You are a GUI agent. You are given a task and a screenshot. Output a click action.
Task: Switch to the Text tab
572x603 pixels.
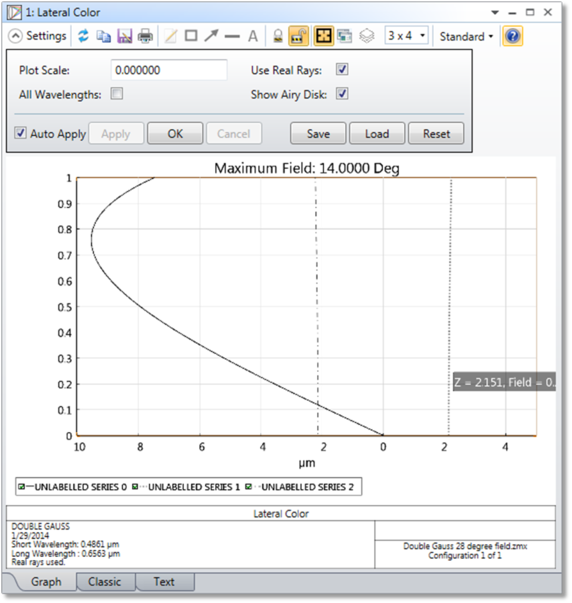[164, 582]
